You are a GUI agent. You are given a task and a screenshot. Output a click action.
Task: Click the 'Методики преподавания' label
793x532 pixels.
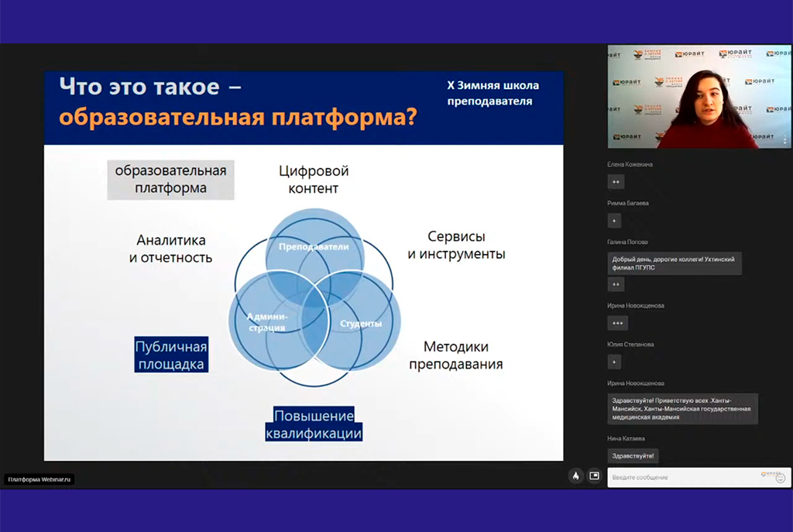(x=455, y=355)
